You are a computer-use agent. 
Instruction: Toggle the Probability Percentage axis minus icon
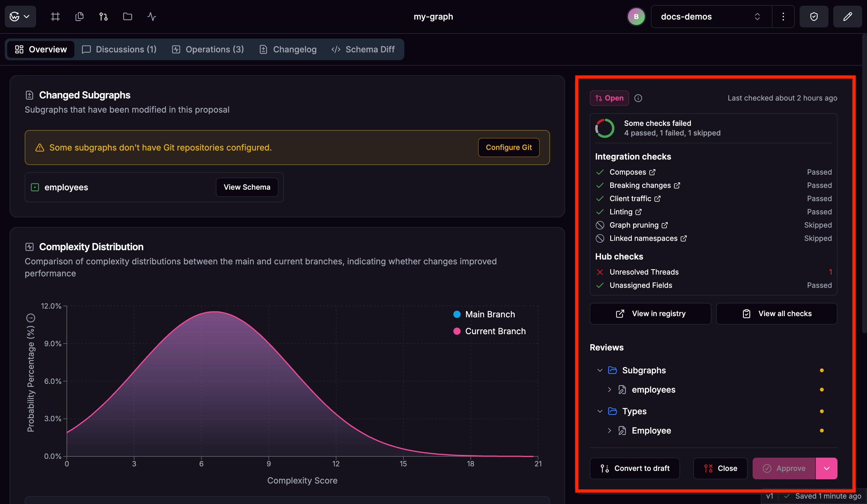pos(31,318)
